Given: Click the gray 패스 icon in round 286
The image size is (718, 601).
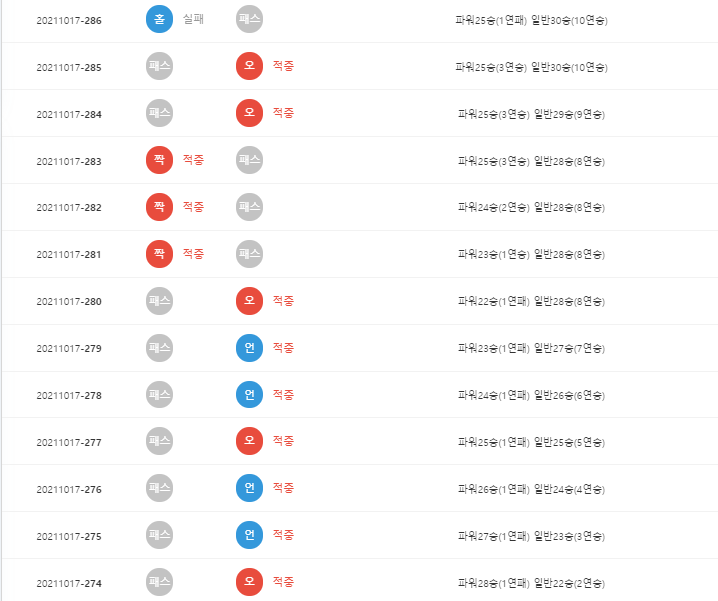Looking at the screenshot, I should (x=250, y=19).
